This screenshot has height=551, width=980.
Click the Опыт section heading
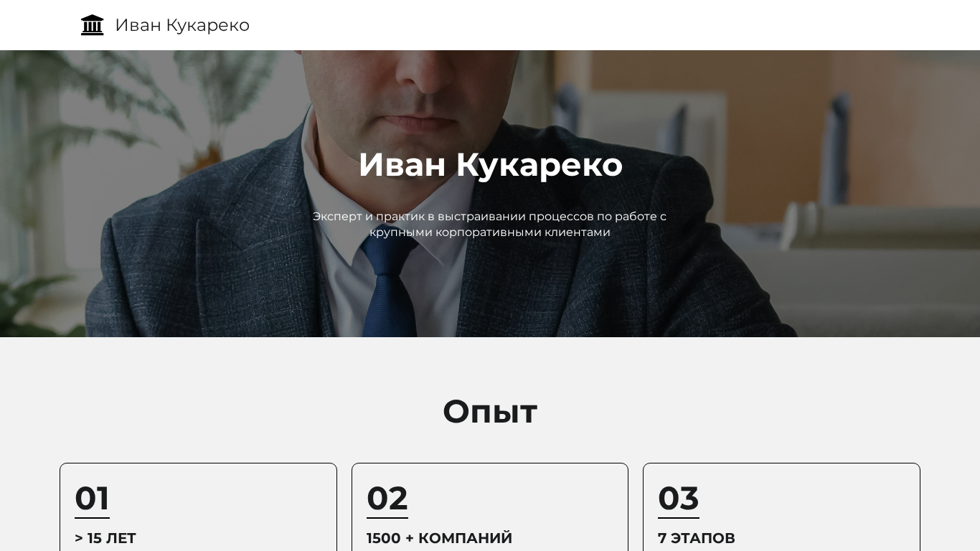coord(490,412)
